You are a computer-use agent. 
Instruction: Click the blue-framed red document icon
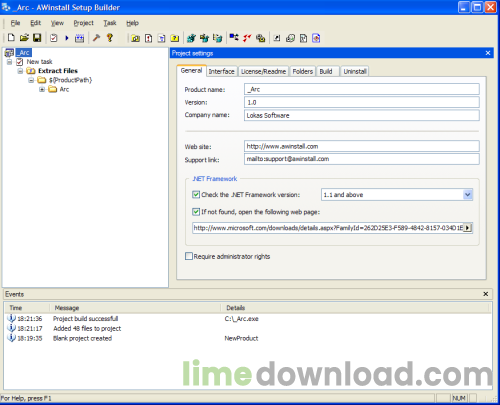click(x=316, y=38)
